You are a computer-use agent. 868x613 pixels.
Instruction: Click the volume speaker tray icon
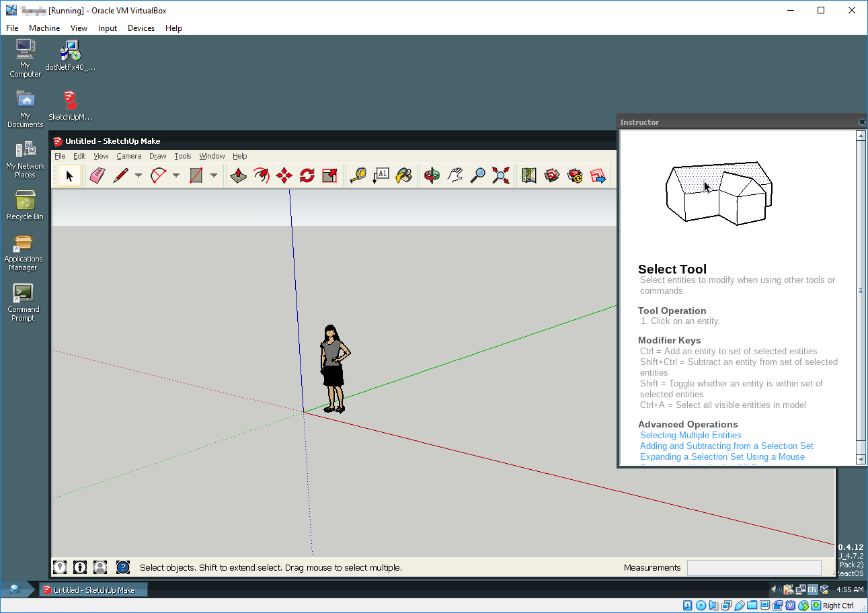[775, 589]
